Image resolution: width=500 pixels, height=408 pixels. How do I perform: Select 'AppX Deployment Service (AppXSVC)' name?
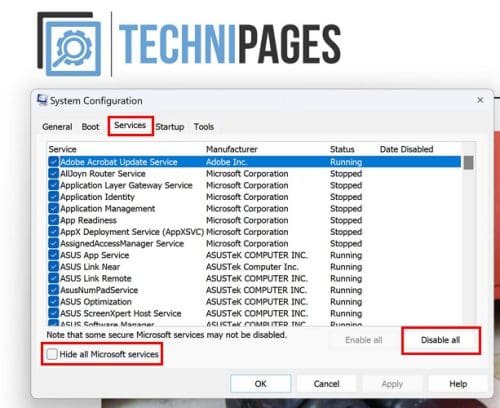[x=132, y=232]
